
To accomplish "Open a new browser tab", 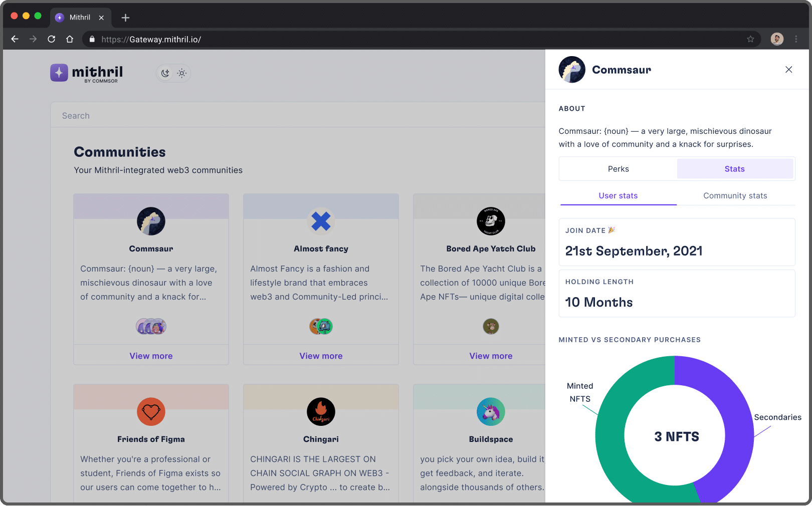I will pyautogui.click(x=125, y=18).
